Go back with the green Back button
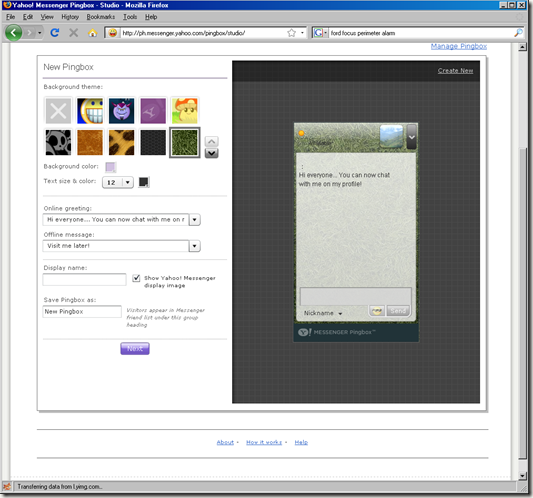 [x=14, y=33]
